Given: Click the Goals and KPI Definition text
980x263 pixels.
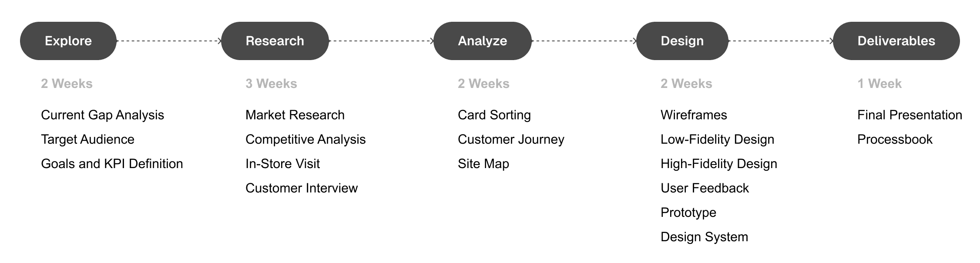Looking at the screenshot, I should [x=112, y=164].
